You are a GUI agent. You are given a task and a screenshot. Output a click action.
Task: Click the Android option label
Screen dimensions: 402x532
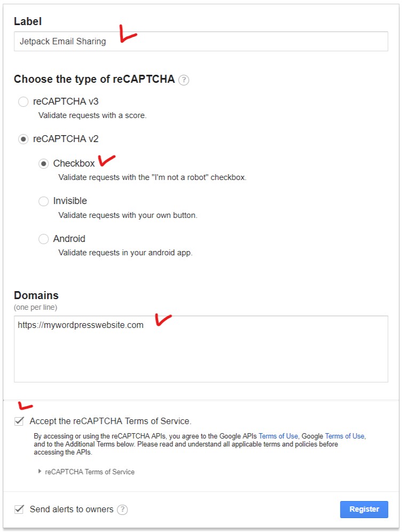pos(69,239)
